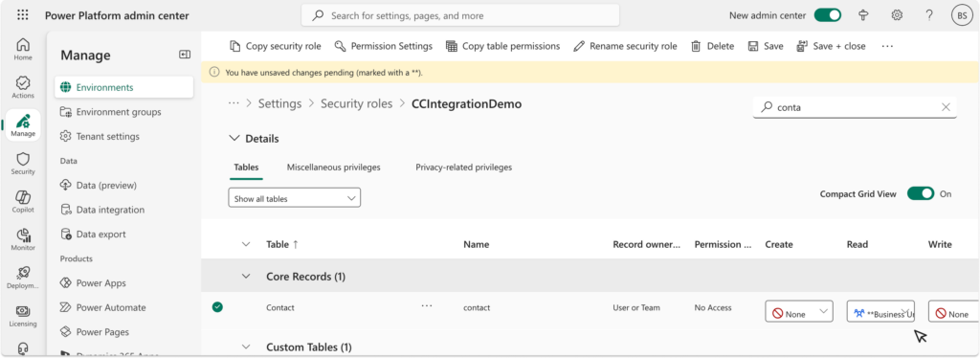Image resolution: width=980 pixels, height=358 pixels.
Task: Deselect the Contact row check circle
Action: coord(217,306)
